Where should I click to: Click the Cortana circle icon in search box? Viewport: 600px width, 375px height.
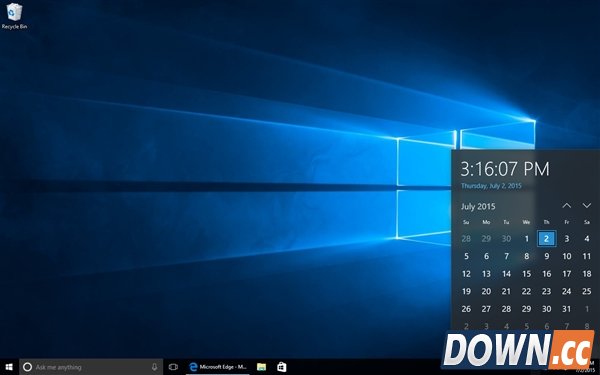point(27,367)
